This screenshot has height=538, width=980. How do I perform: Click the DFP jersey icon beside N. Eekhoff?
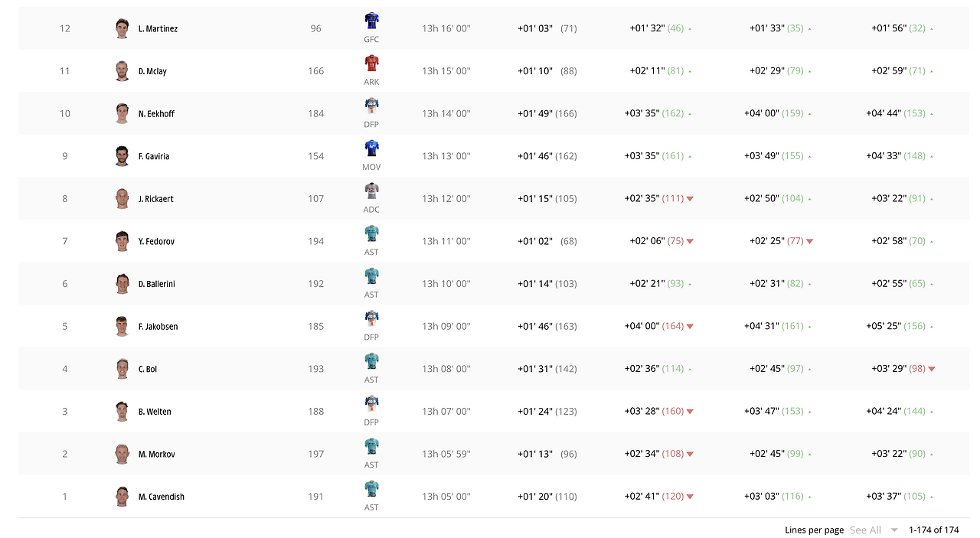coord(371,106)
